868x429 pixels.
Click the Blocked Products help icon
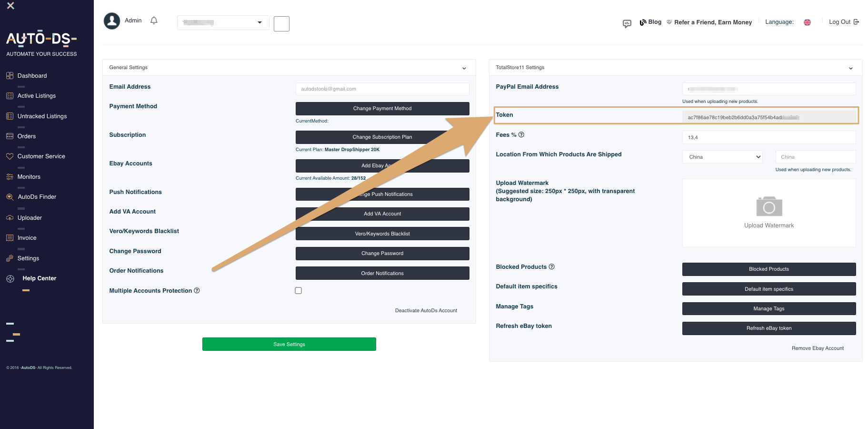pyautogui.click(x=552, y=266)
